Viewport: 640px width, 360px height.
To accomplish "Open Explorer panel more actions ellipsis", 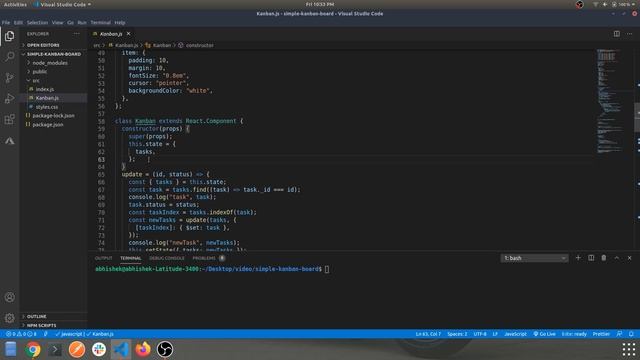I will [x=77, y=34].
